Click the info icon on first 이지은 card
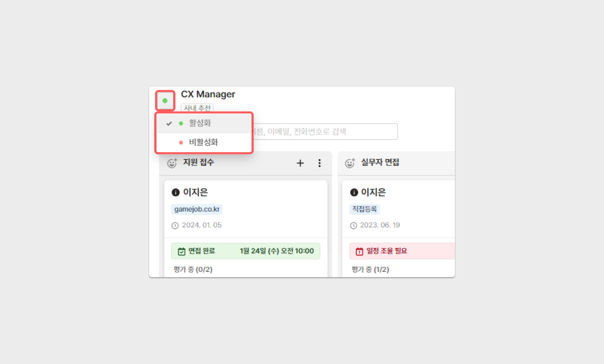Image resolution: width=604 pixels, height=364 pixels. 175,192
